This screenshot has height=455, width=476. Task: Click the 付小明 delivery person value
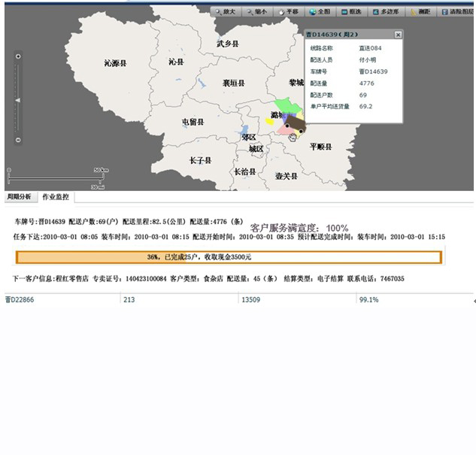[x=368, y=60]
